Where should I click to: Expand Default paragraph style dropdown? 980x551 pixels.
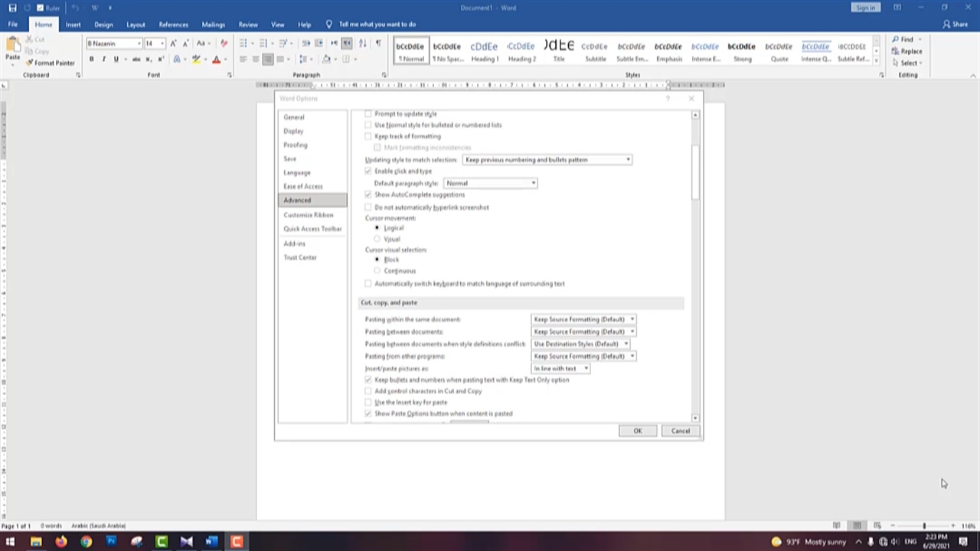[x=490, y=184]
